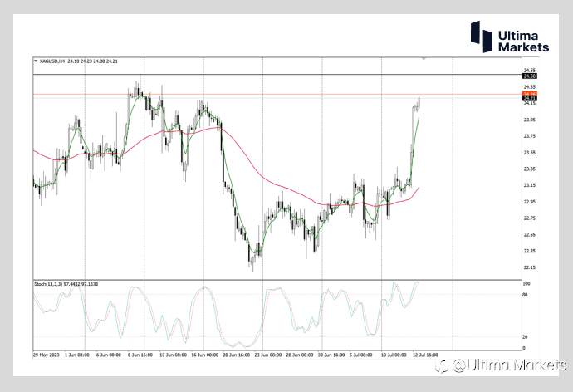Select the 10 Jul 00:00 date label

point(393,355)
